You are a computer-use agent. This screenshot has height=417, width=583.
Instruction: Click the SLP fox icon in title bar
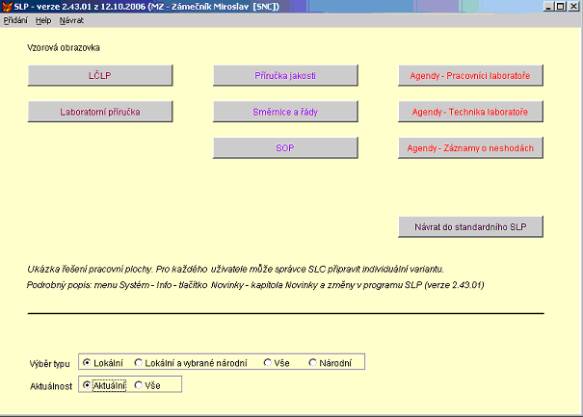[7, 6]
